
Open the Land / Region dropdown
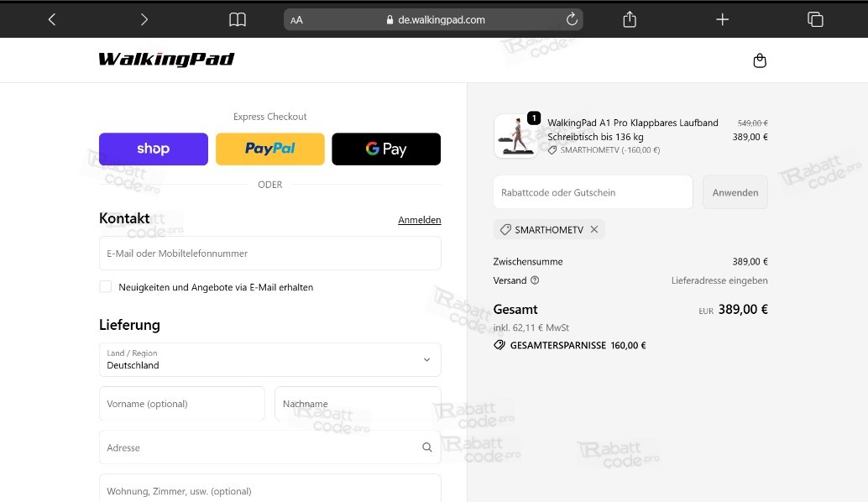pos(270,359)
